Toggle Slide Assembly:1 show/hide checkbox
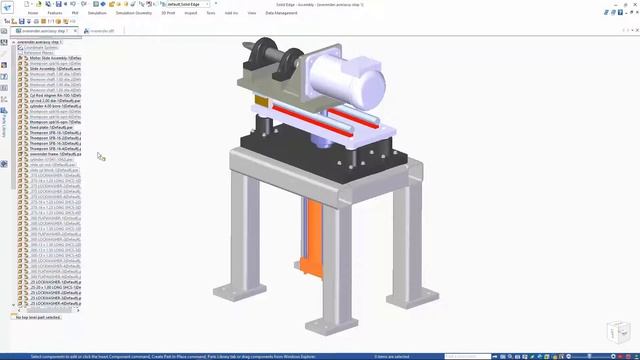 coord(20,69)
